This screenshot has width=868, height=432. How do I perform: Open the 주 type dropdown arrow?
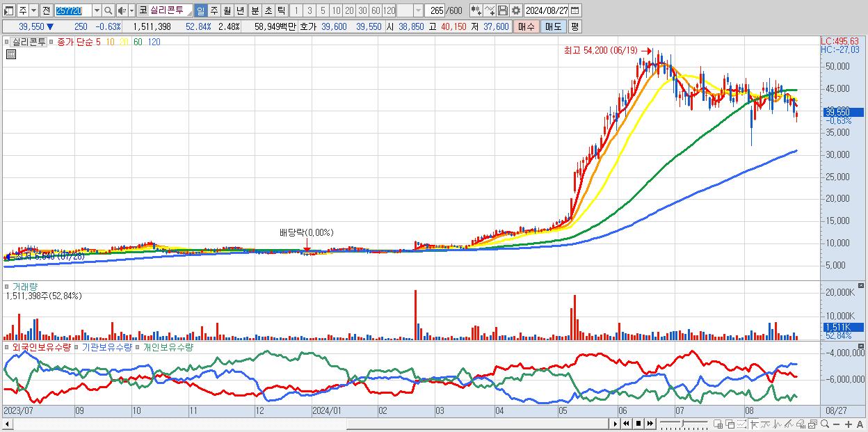pos(34,10)
